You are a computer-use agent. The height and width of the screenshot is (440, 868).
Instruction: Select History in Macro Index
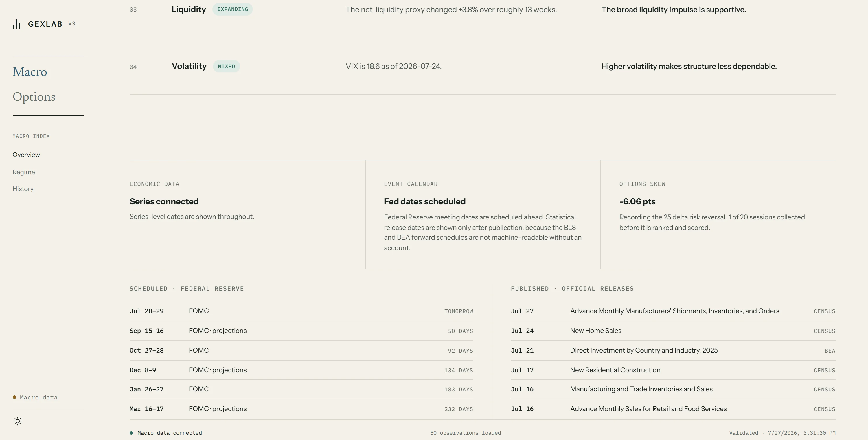(x=23, y=189)
